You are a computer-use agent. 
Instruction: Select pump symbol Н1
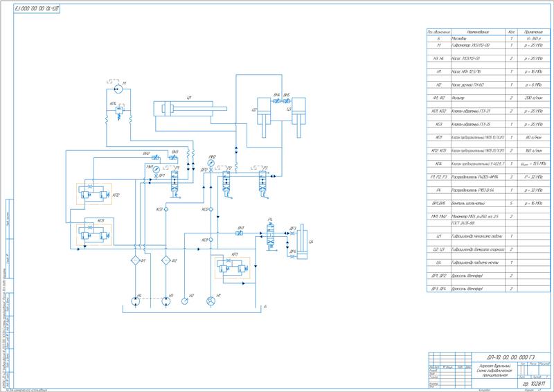click(x=211, y=301)
